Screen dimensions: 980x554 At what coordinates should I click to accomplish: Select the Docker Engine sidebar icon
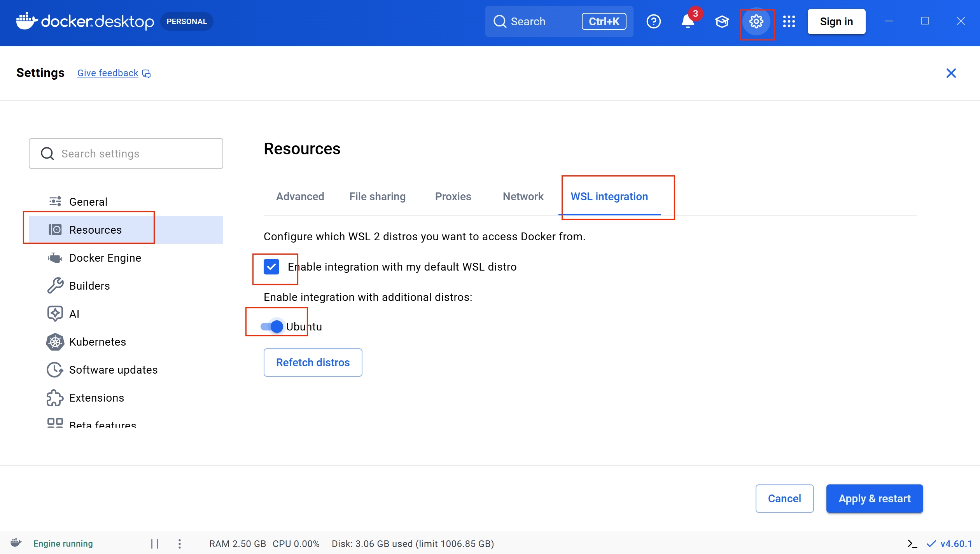pyautogui.click(x=55, y=257)
